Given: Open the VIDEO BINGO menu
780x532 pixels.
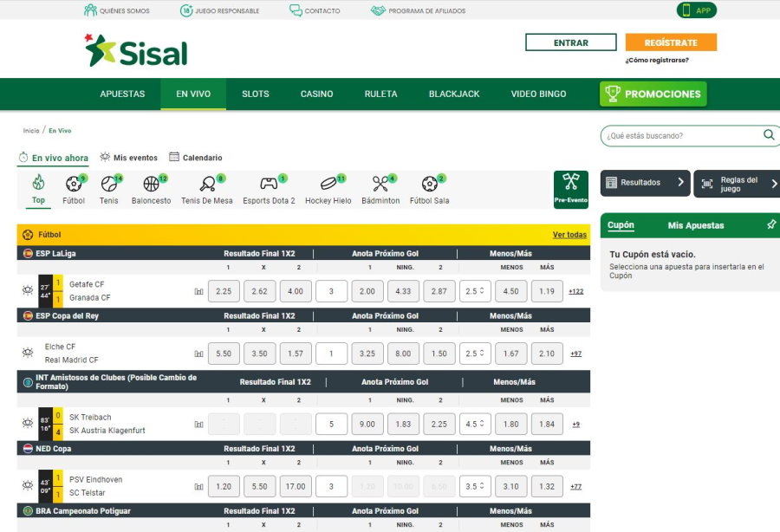Looking at the screenshot, I should 539,94.
